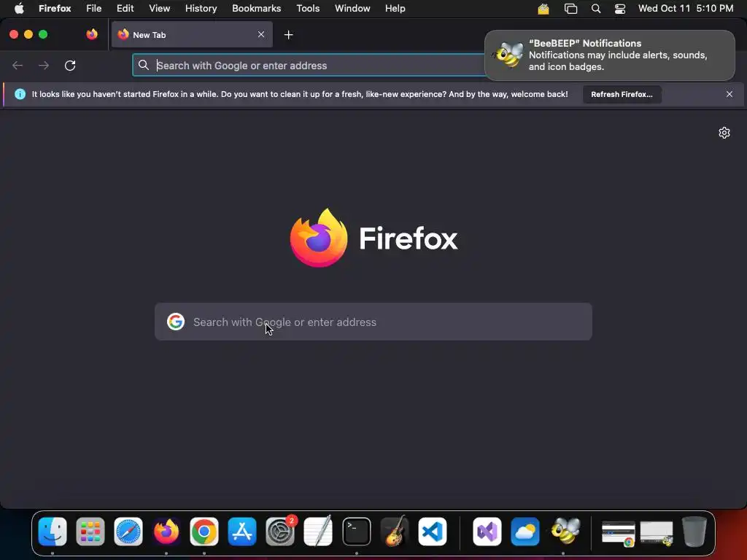This screenshot has height=560, width=747.
Task: Open the Window menu
Action: [x=352, y=8]
